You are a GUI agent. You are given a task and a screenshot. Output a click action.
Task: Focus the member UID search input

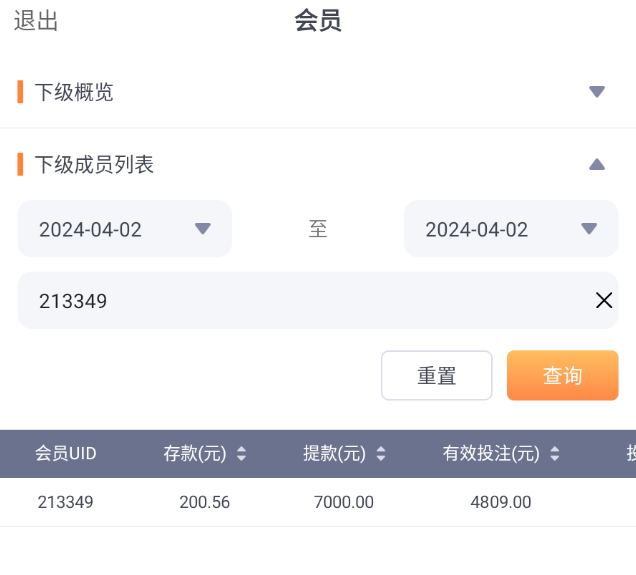tap(300, 300)
